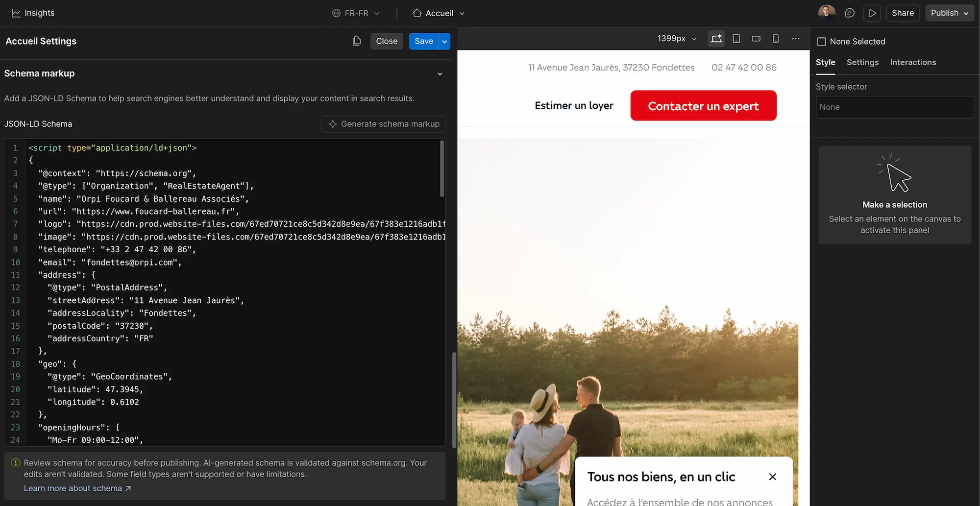Image resolution: width=980 pixels, height=506 pixels.
Task: Open more breakpoint options with the ellipsis
Action: click(795, 38)
